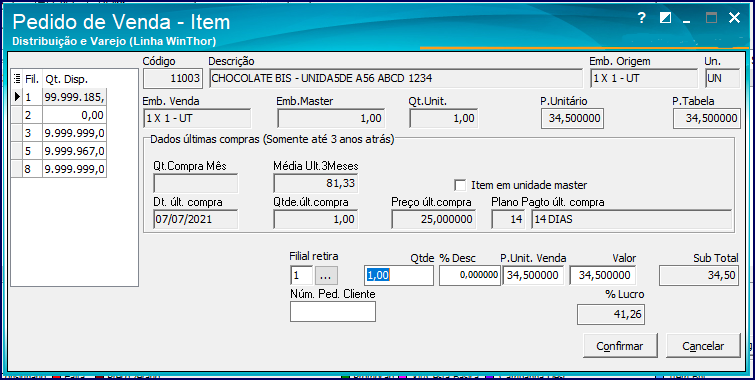The height and width of the screenshot is (380, 755).
Task: Select the % Desc discount field
Action: pyautogui.click(x=469, y=275)
